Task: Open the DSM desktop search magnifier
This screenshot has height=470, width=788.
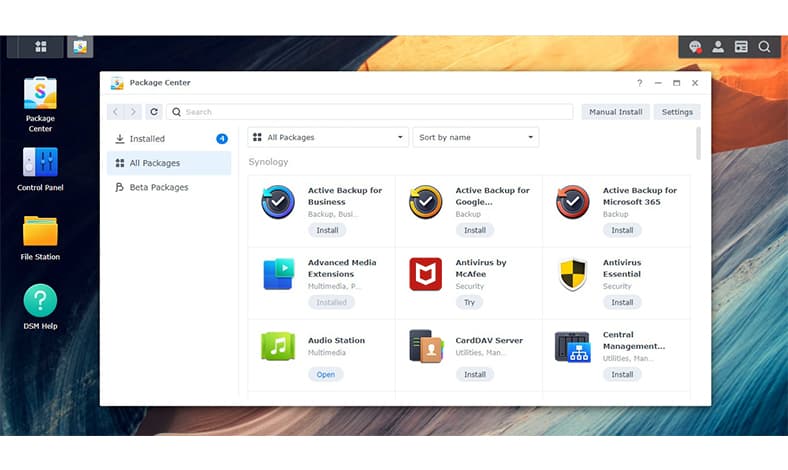Action: (764, 47)
